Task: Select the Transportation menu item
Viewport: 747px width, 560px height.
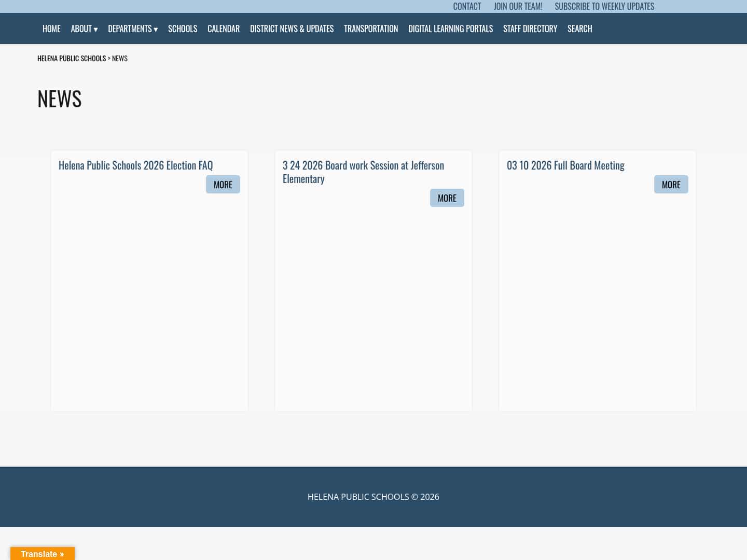Action: 371,29
